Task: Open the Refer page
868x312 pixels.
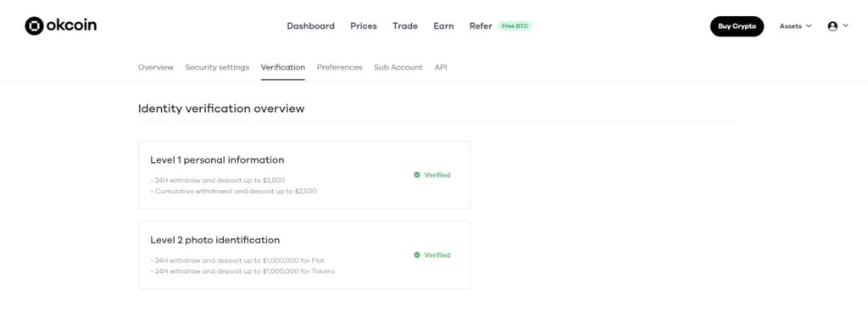Action: tap(481, 26)
